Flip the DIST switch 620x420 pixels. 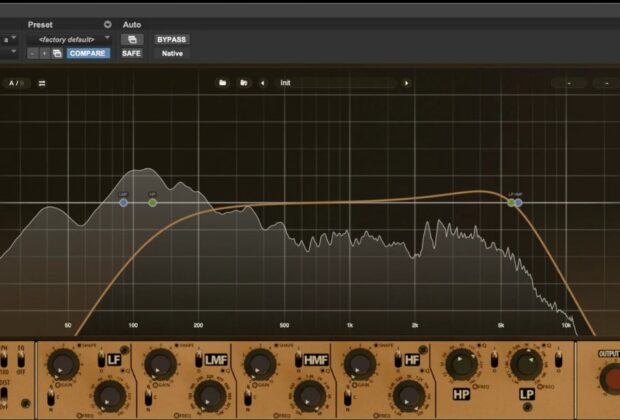tap(4, 394)
